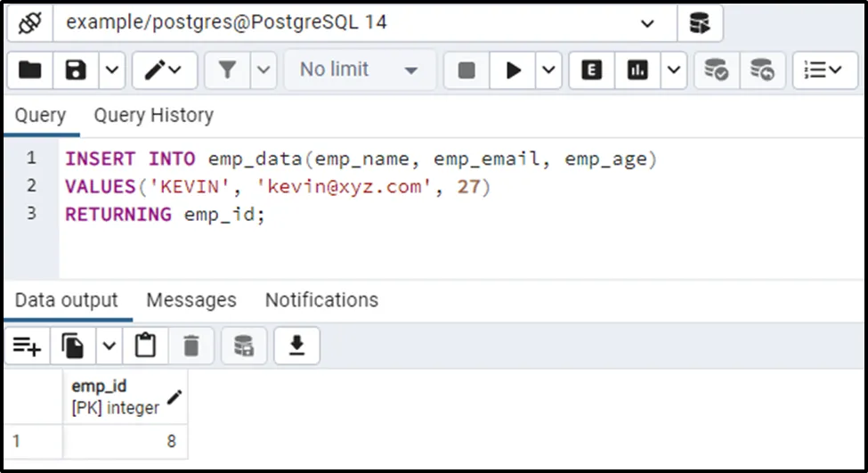Open the Messages tab
The height and width of the screenshot is (473, 868).
click(191, 300)
